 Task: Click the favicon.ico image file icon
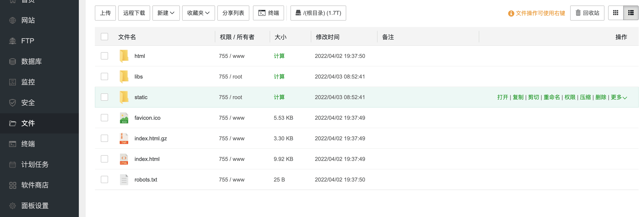124,118
